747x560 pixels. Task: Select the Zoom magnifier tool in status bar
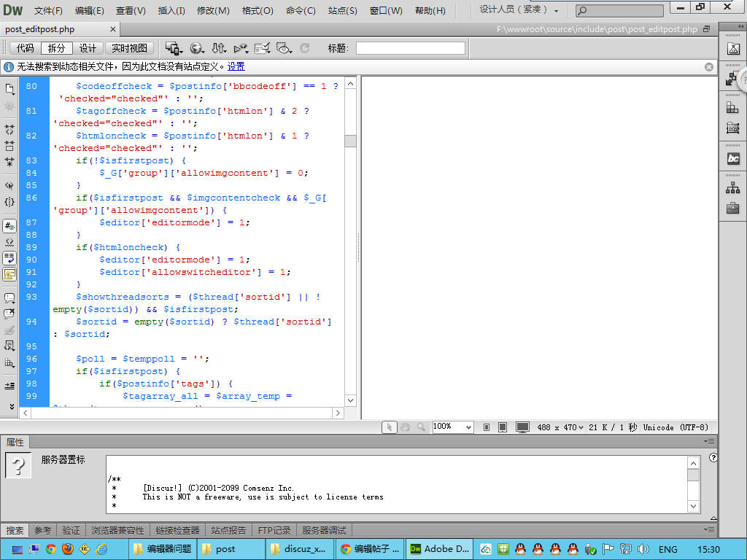coord(421,427)
